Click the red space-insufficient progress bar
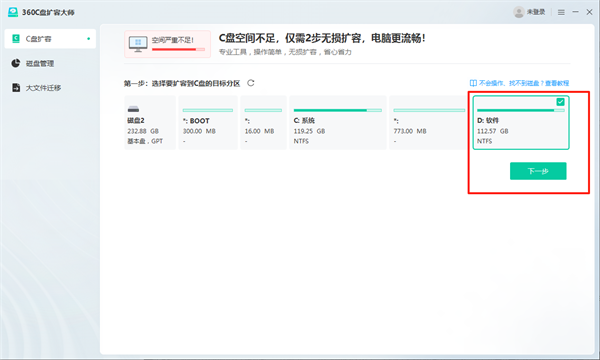600x360 pixels. click(178, 49)
